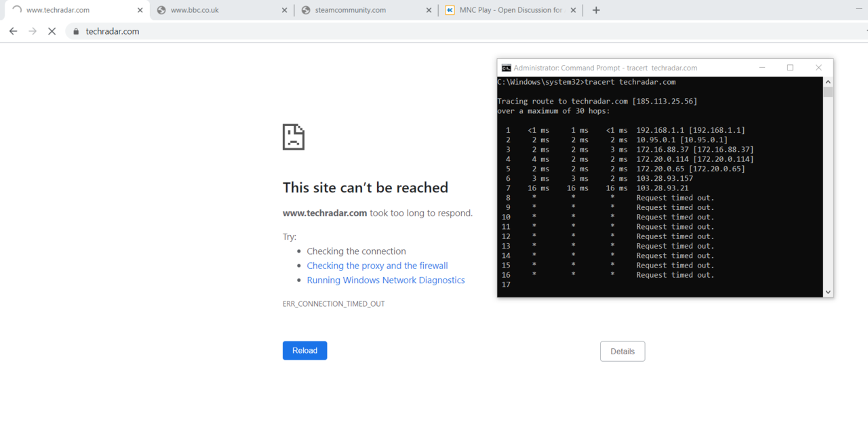This screenshot has width=868, height=443.
Task: Switch to the steamcommunity.com tab
Action: [365, 10]
